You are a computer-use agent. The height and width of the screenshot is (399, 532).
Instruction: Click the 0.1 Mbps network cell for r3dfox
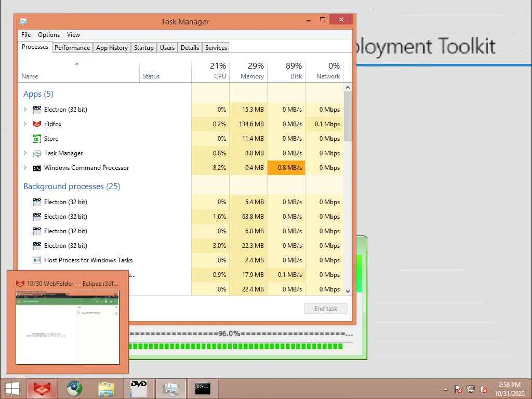click(x=324, y=124)
